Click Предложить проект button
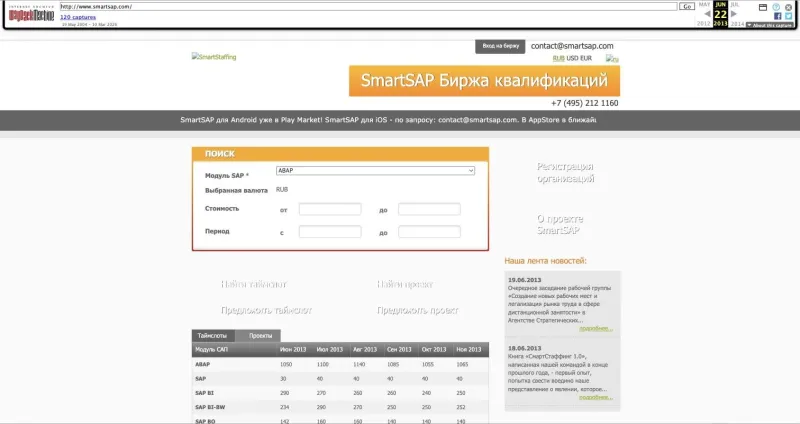Screen dimensions: 800x424 coord(417,310)
